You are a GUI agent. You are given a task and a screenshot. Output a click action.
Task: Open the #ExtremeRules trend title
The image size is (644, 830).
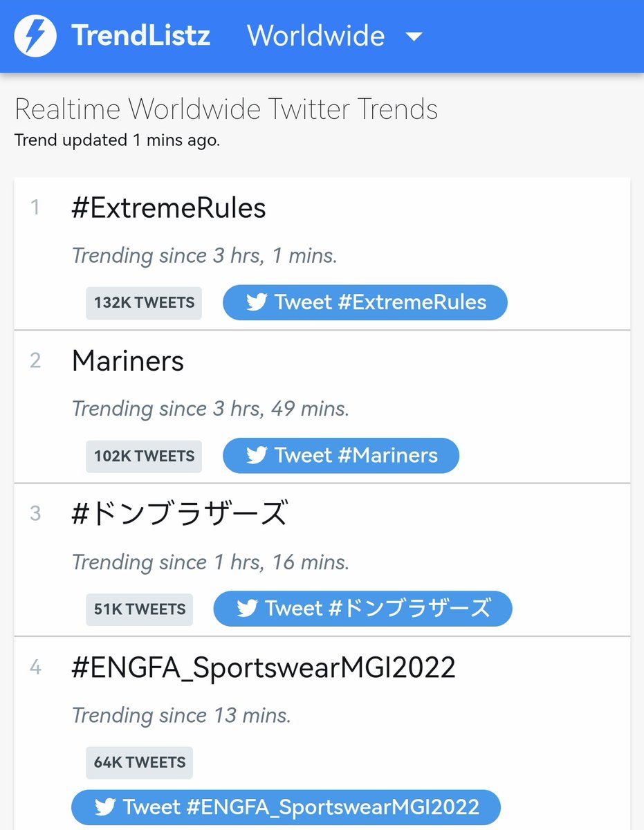point(169,208)
